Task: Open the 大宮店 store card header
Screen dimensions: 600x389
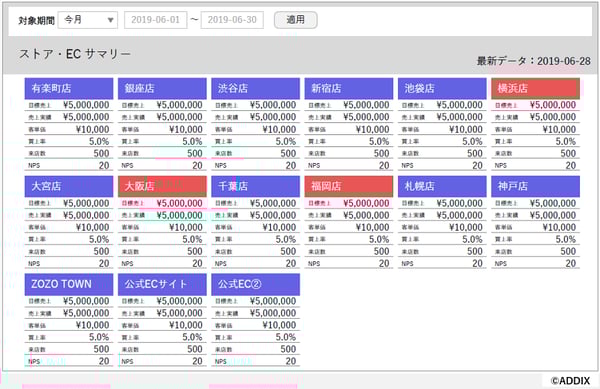Action: coord(69,186)
